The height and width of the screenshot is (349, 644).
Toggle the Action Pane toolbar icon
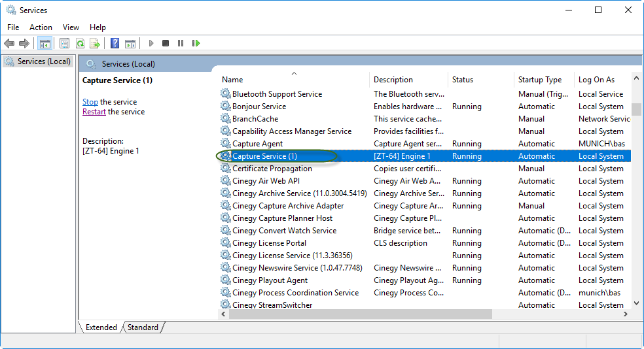point(130,43)
